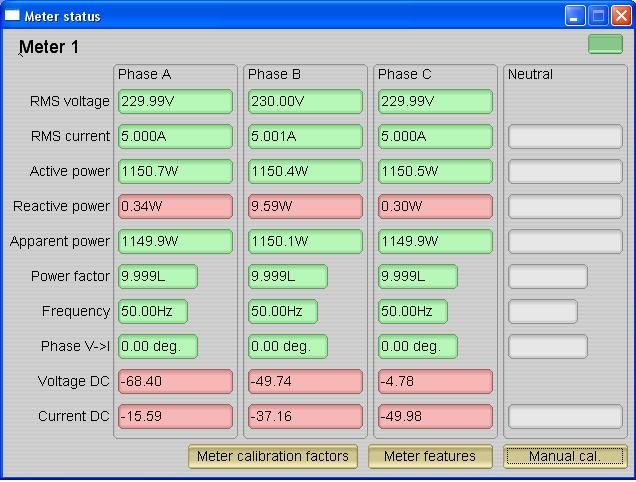
Task: Click Phase A reactive power 0.34W
Action: (175, 207)
